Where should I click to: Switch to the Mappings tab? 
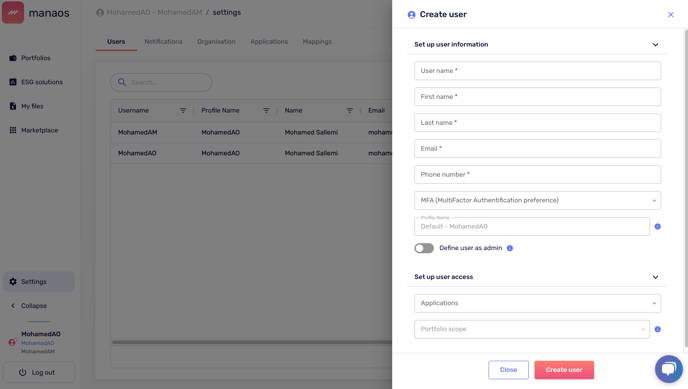coord(317,42)
